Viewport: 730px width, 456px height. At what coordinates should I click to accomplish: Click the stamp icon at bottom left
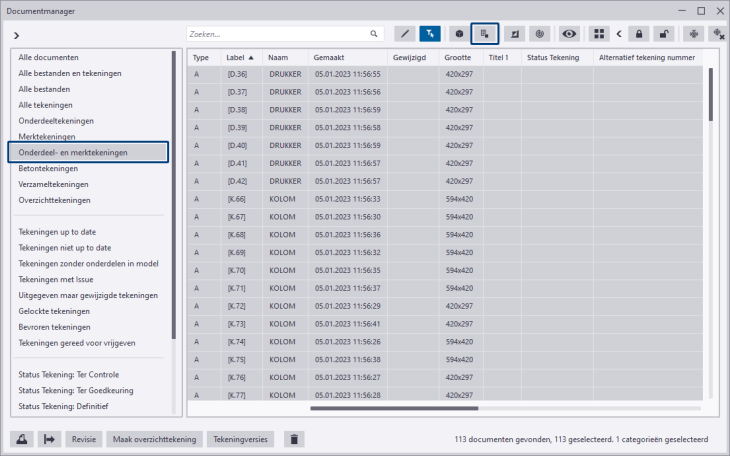pyautogui.click(x=22, y=439)
